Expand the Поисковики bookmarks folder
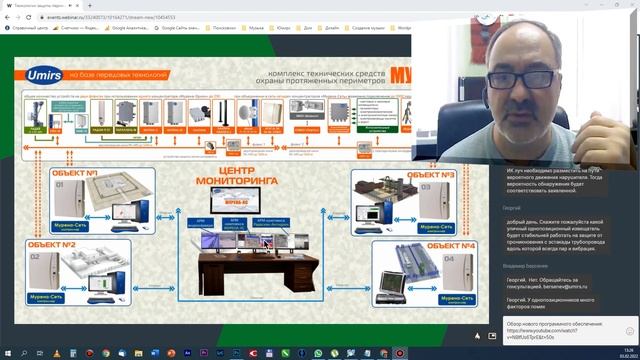640x360 pixels. 221,28
